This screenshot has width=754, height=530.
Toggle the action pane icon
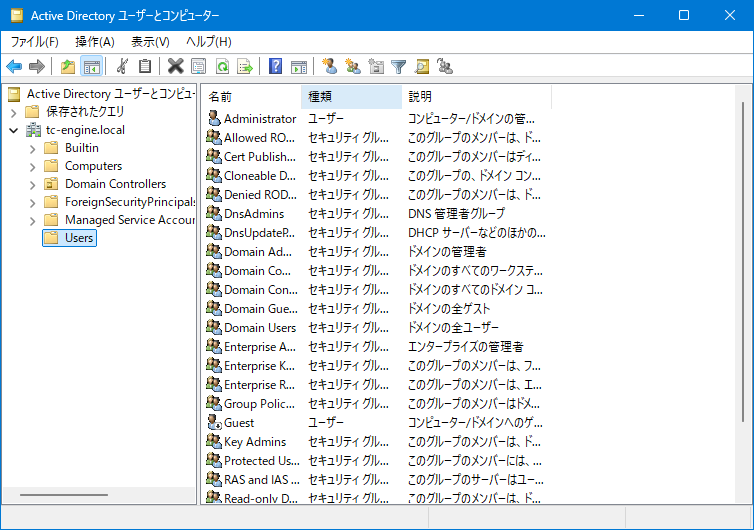coord(299,66)
